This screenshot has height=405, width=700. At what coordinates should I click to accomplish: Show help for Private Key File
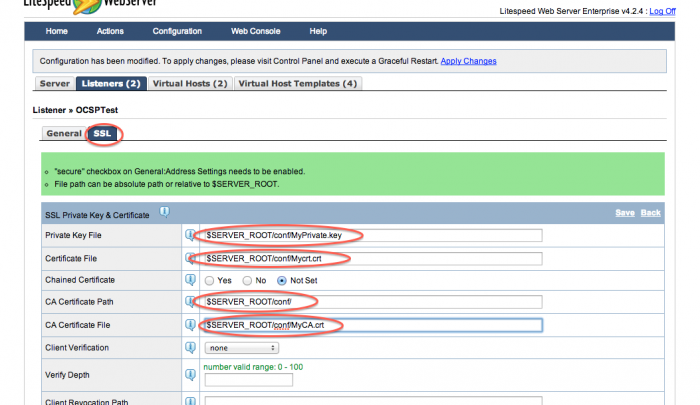pos(190,235)
